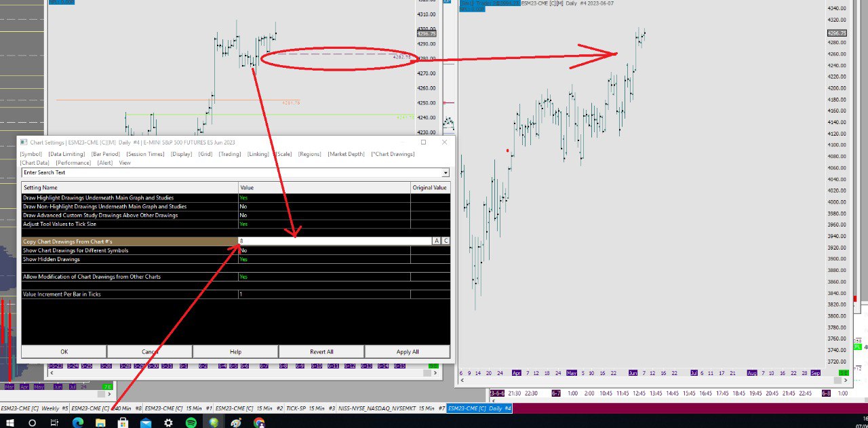Open the [Symbol] settings tab
Image resolution: width=868 pixels, height=428 pixels.
pos(31,154)
